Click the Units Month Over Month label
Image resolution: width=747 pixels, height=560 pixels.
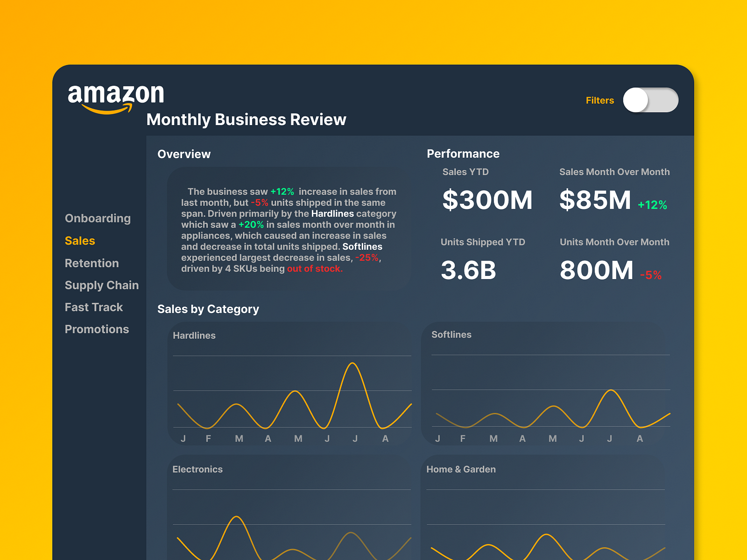coord(614,242)
